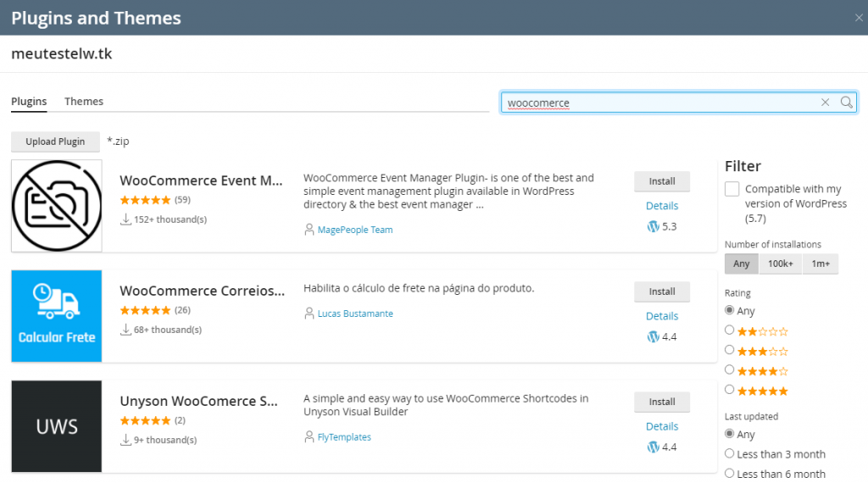Click WordPress logo icon next to version 5.3
This screenshot has width=868, height=483.
[x=654, y=226]
